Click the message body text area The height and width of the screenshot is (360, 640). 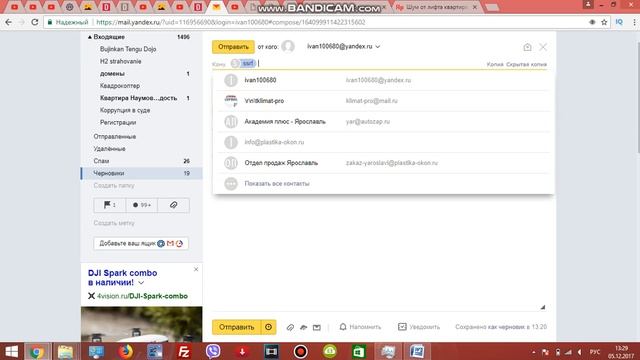point(379,253)
